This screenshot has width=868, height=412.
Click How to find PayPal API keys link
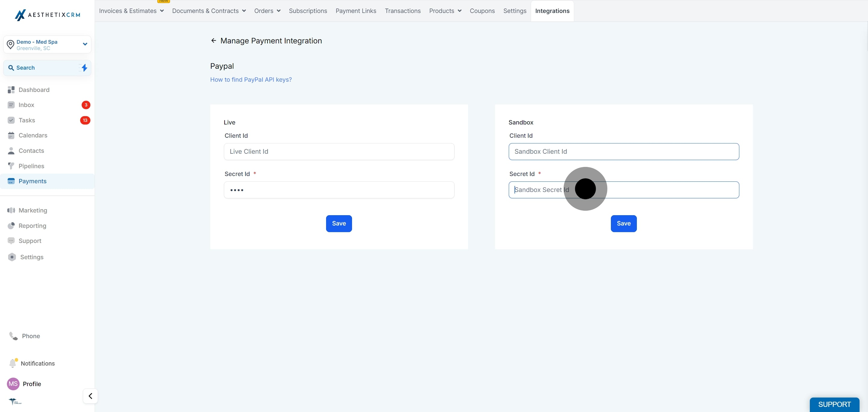point(251,80)
